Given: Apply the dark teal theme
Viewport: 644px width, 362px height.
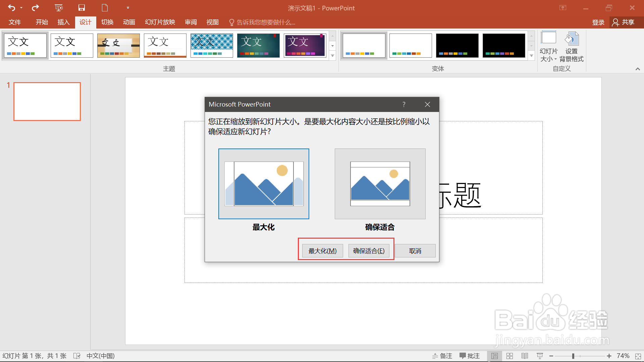Looking at the screenshot, I should tap(258, 45).
